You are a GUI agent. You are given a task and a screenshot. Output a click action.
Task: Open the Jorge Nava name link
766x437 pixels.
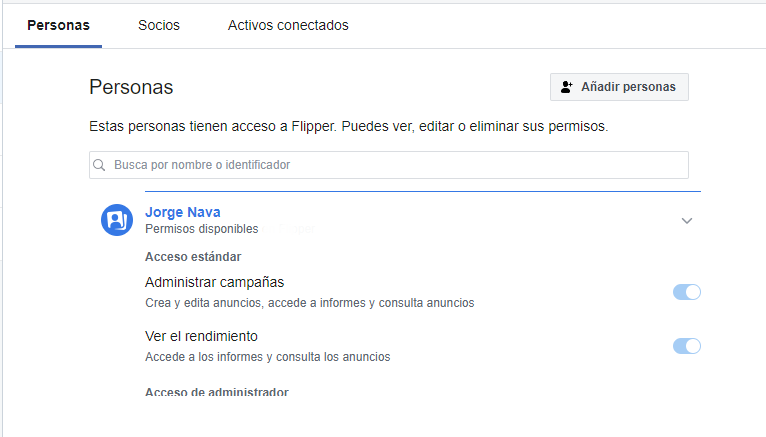click(x=183, y=212)
